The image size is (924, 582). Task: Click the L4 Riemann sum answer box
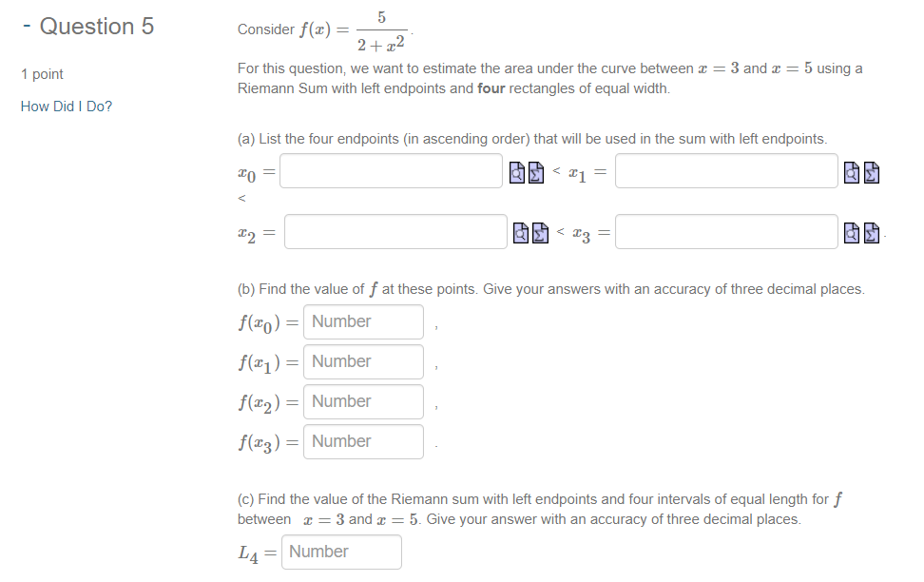click(341, 552)
